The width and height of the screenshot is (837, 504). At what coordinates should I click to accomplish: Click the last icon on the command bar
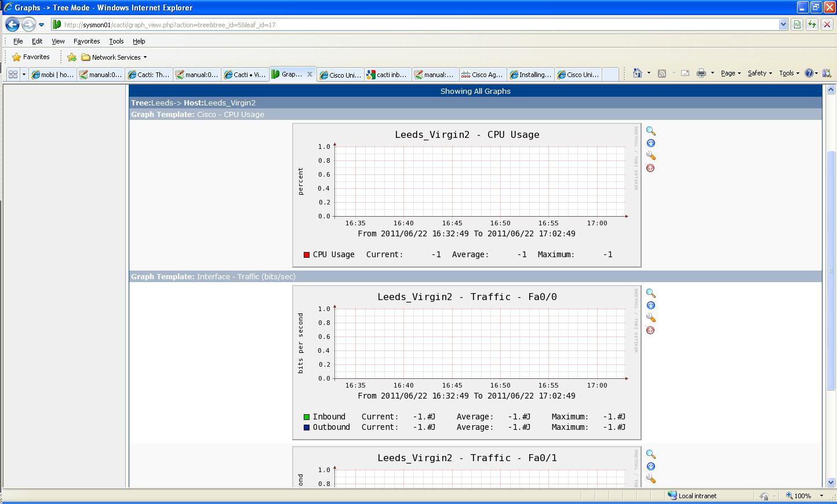click(827, 73)
